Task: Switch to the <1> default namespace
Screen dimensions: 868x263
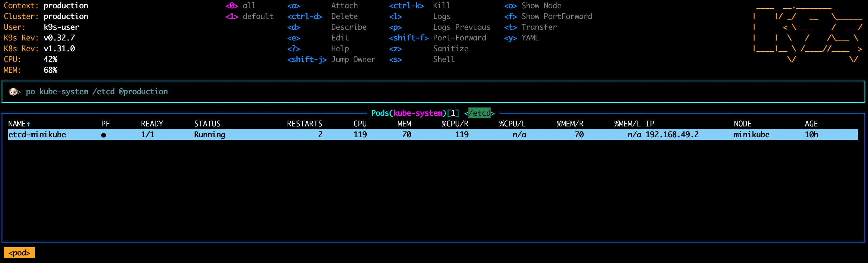Action: tap(249, 16)
